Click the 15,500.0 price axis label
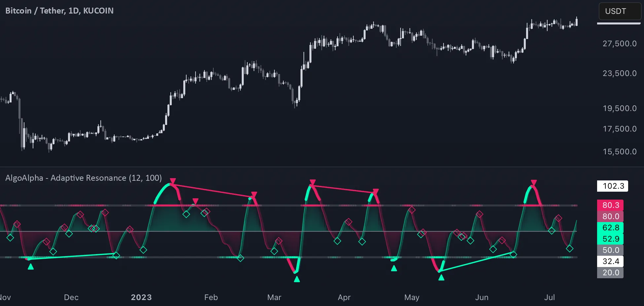The width and height of the screenshot is (644, 306). (620, 152)
